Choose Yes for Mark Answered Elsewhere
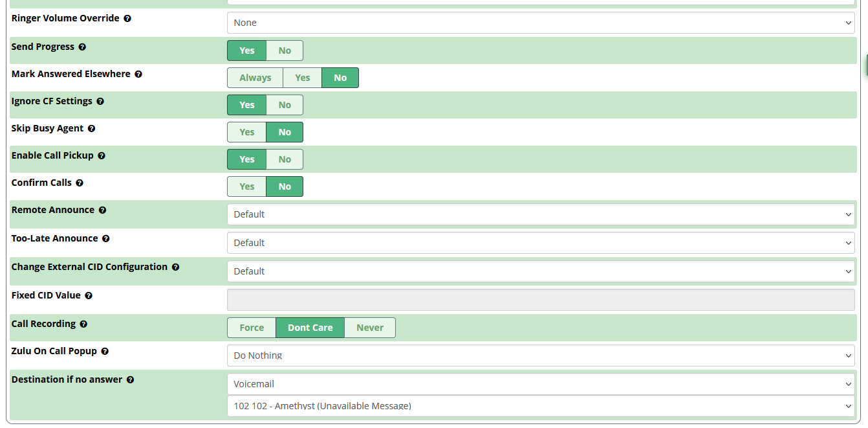This screenshot has width=868, height=428. pyautogui.click(x=303, y=78)
